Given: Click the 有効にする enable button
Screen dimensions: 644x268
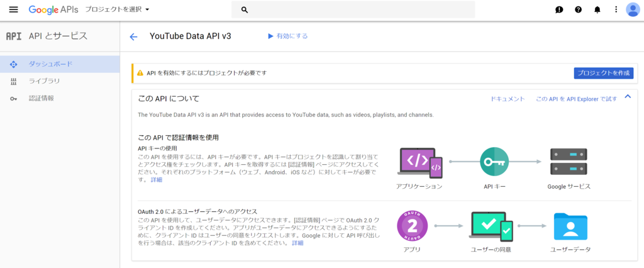Looking at the screenshot, I should (x=287, y=36).
